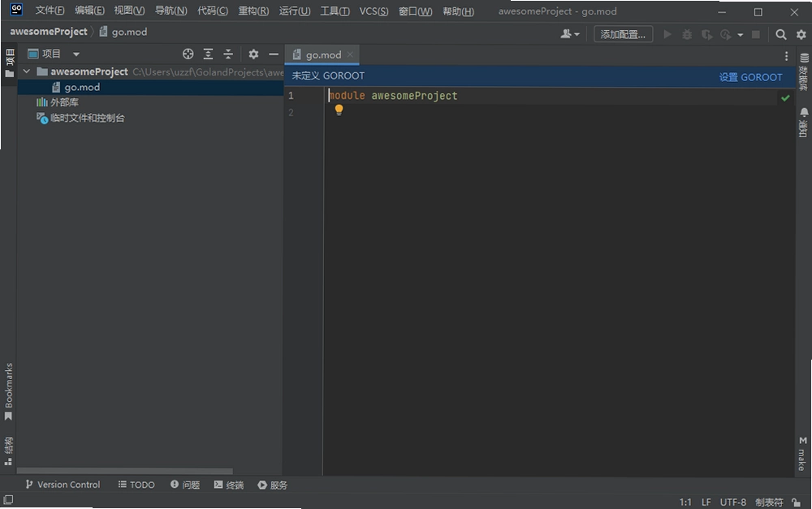Click the tool window quick access icon
This screenshot has height=509, width=812.
pos(8,500)
